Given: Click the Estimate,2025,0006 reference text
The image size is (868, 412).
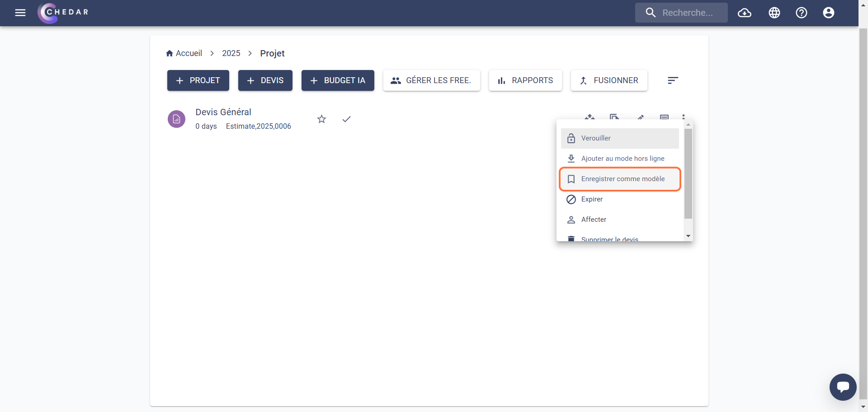Looking at the screenshot, I should pyautogui.click(x=259, y=126).
